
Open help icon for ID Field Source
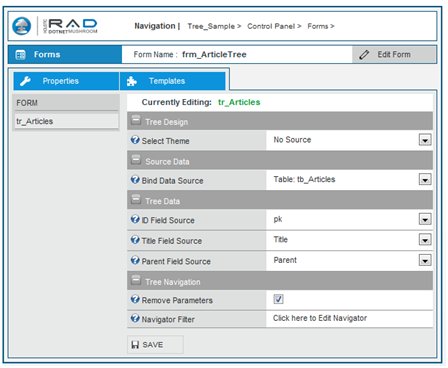135,219
